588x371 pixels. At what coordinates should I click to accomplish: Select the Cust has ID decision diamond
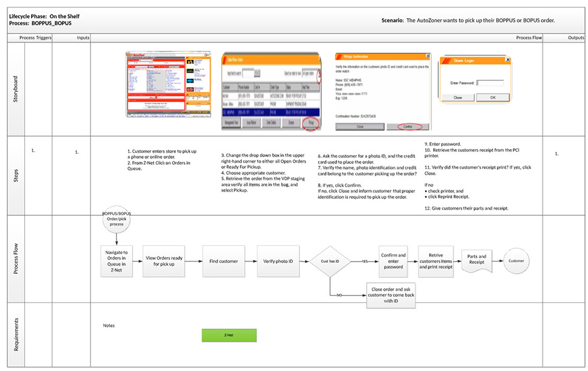[328, 261]
